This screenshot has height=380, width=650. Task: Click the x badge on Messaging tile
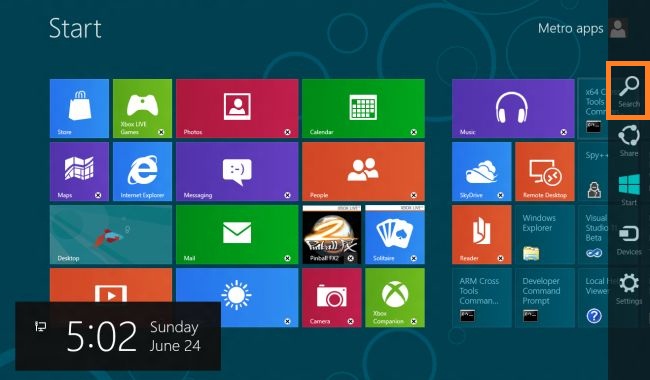[x=288, y=195]
